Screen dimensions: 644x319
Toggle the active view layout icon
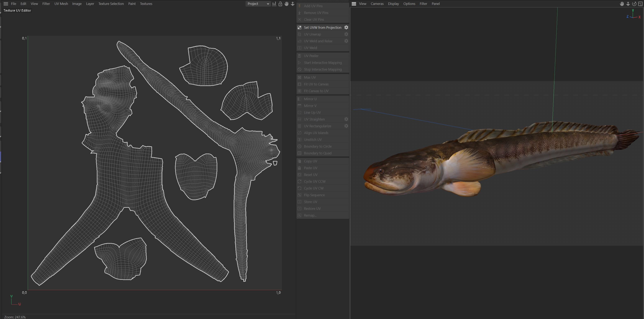click(x=641, y=4)
